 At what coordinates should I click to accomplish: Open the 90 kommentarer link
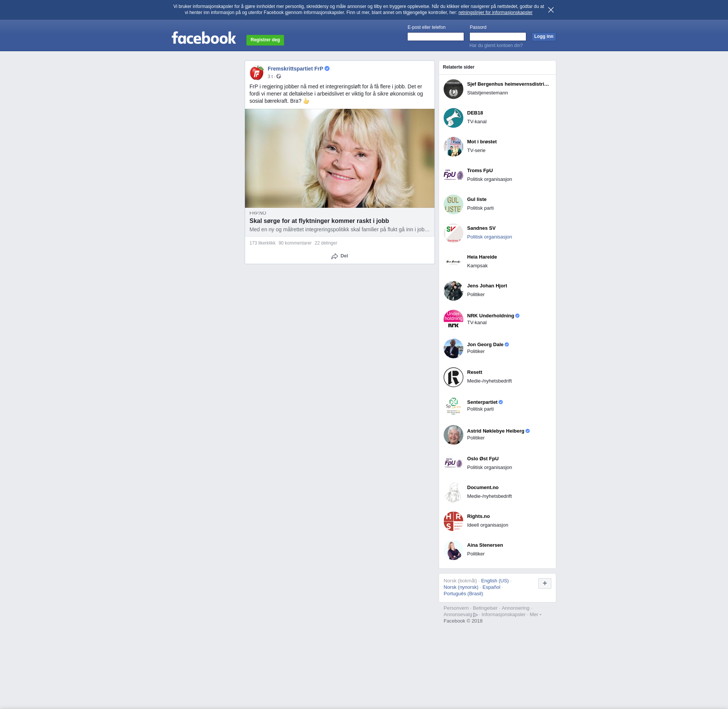[295, 243]
